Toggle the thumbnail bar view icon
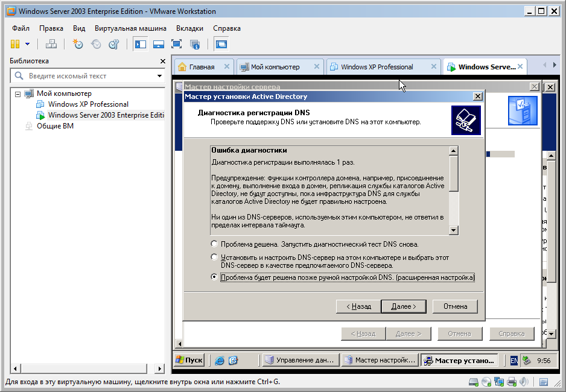 159,45
